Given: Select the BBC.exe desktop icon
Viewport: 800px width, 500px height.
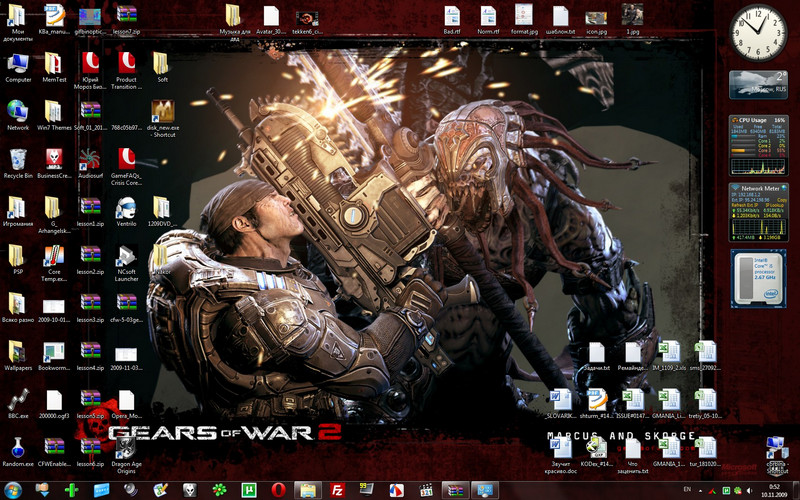Looking at the screenshot, I should (x=18, y=404).
